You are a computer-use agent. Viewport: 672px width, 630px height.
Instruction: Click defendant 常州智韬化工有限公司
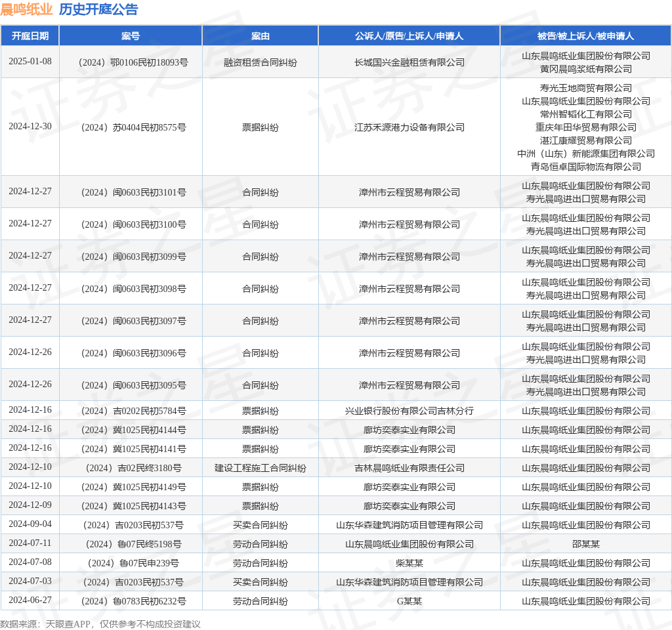(x=586, y=114)
